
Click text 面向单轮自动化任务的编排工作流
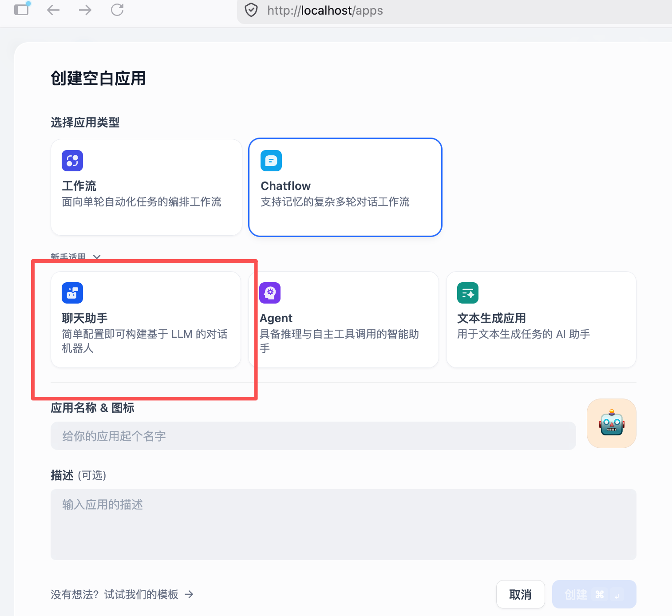(142, 202)
